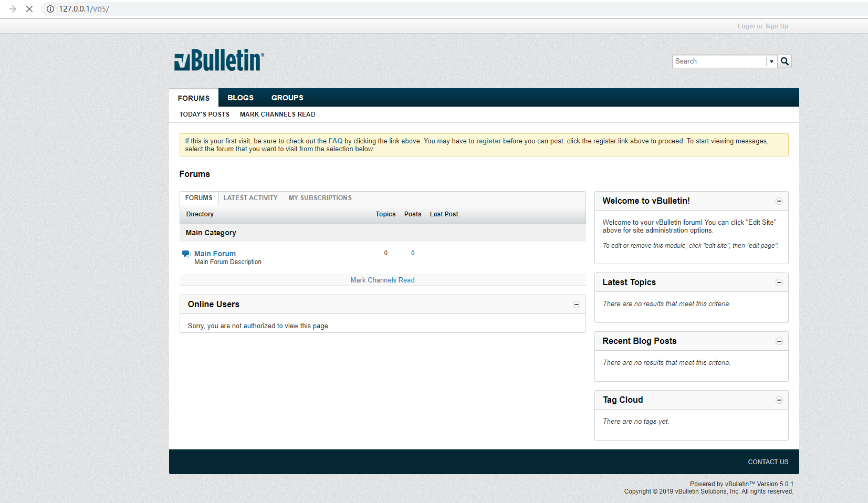Click TODAY'S POSTS sub-navigation link
This screenshot has height=503, width=868.
click(204, 114)
